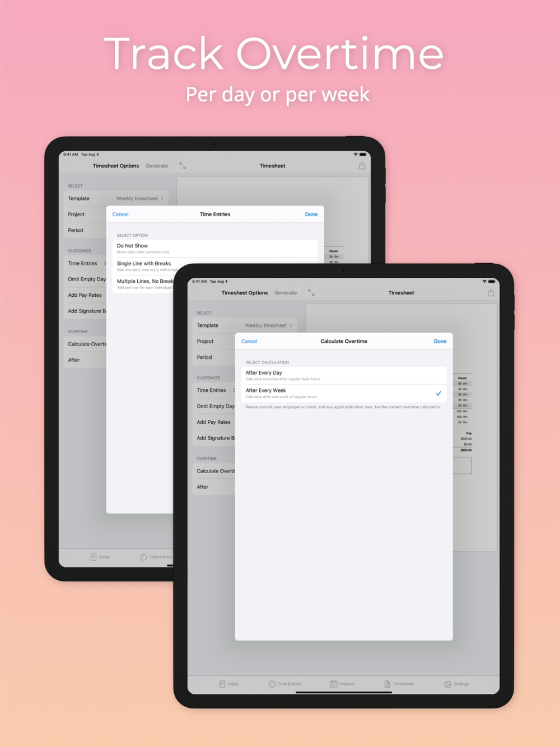The height and width of the screenshot is (747, 560).
Task: Open Today tab on back iPad
Action: 100,557
